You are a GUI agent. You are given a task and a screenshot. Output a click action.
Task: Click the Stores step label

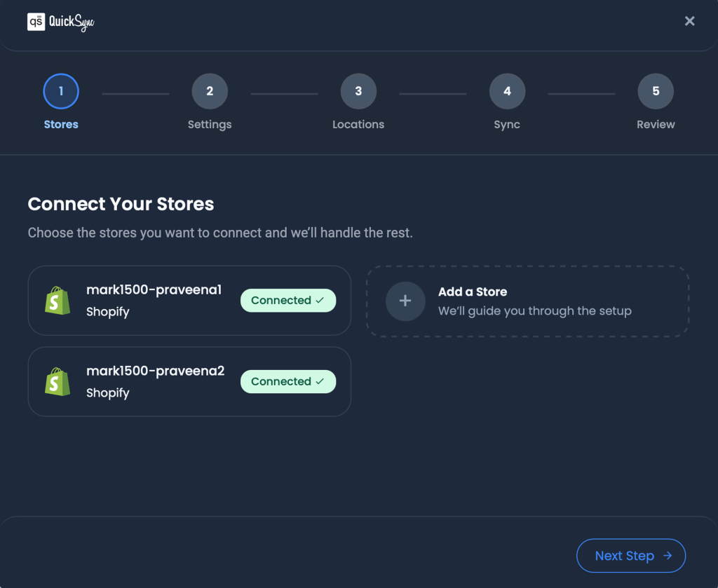[x=61, y=124]
